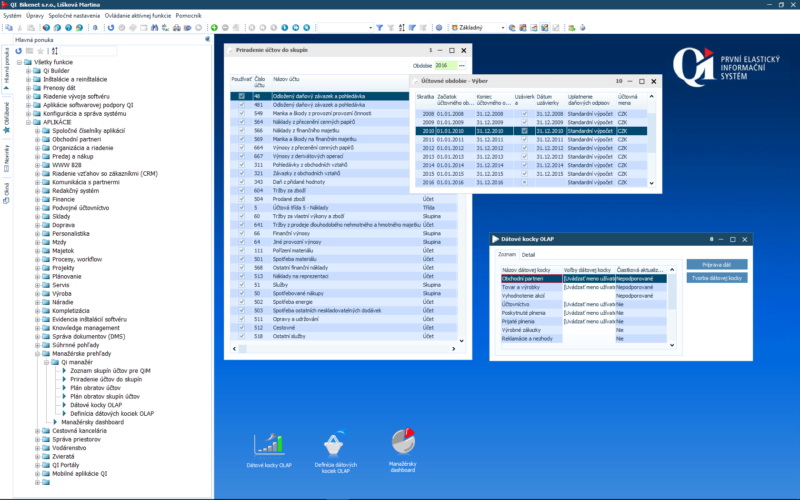The width and height of the screenshot is (800, 500).
Task: Click the Obdobie field showing 2016
Action: coord(446,65)
